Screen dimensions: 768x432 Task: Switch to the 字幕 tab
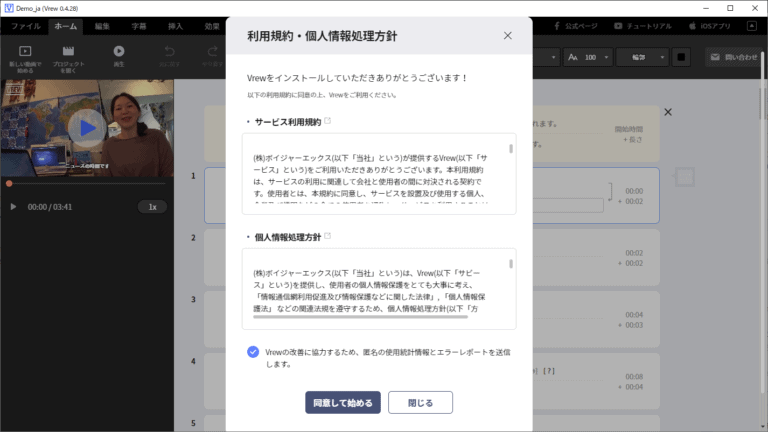point(138,25)
